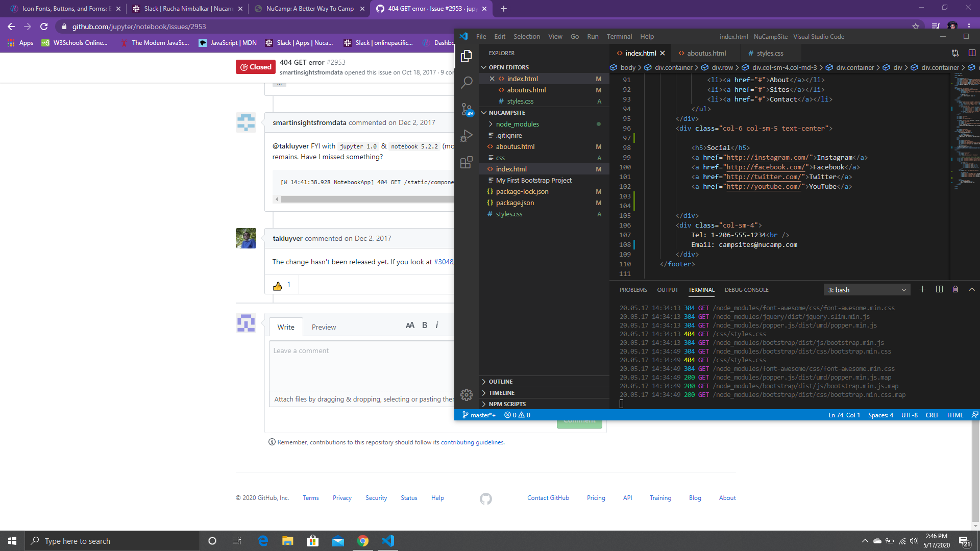
Task: Bookmark this page with star icon
Action: click(916, 27)
